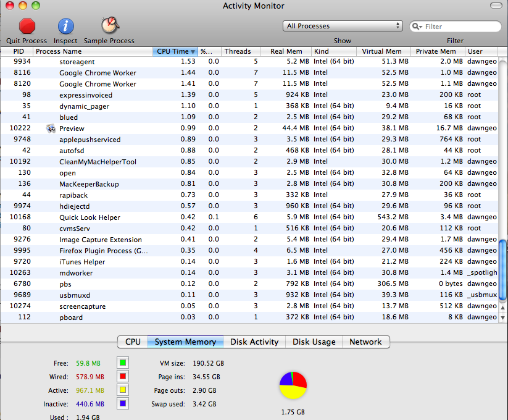Select the autofsd process row

249,150
